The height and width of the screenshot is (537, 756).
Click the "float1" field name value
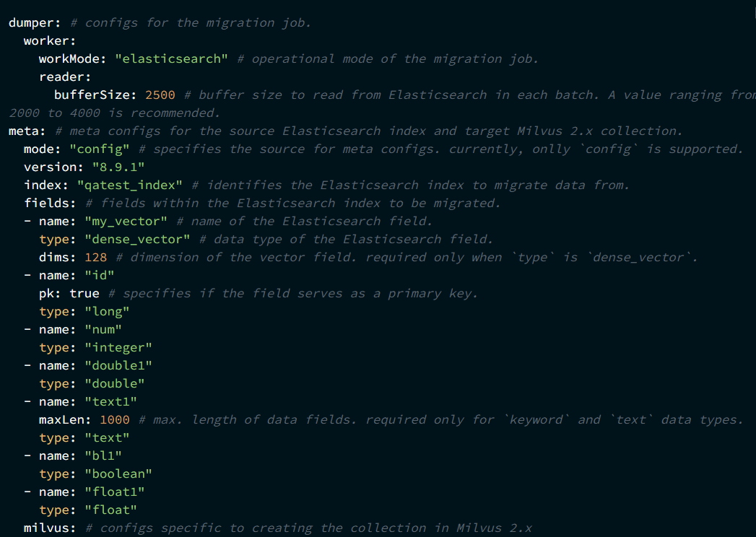tap(115, 492)
